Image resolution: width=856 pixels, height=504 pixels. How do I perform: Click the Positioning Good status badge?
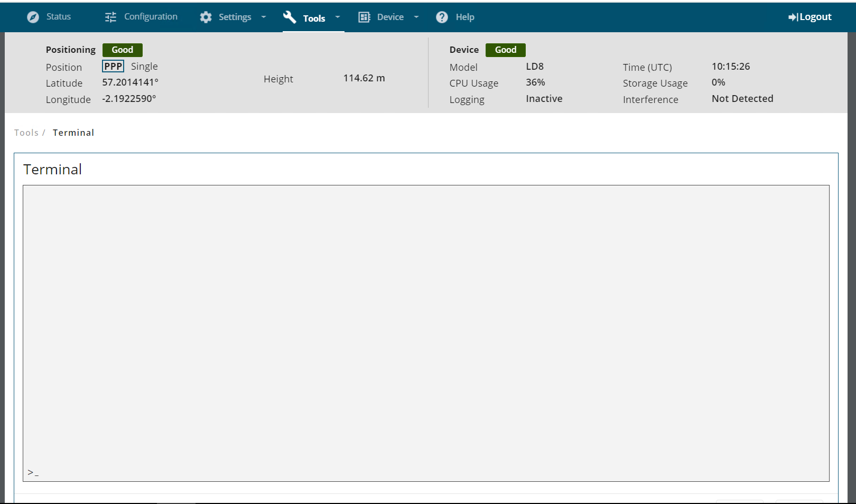coord(123,50)
